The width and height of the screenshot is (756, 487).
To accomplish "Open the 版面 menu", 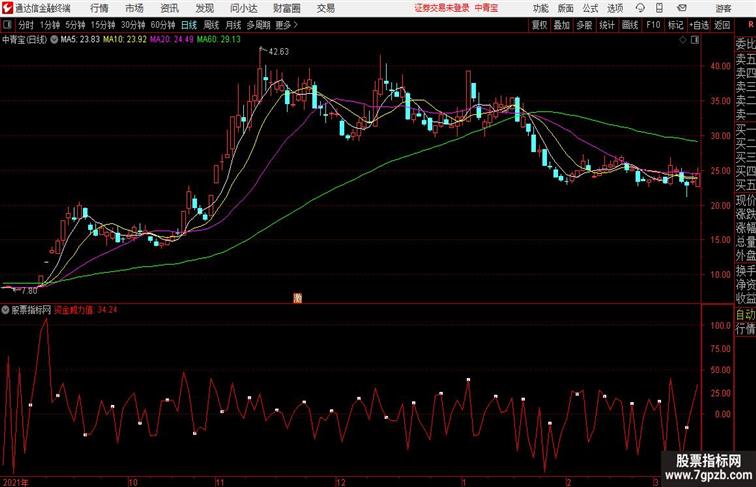I will click(566, 8).
